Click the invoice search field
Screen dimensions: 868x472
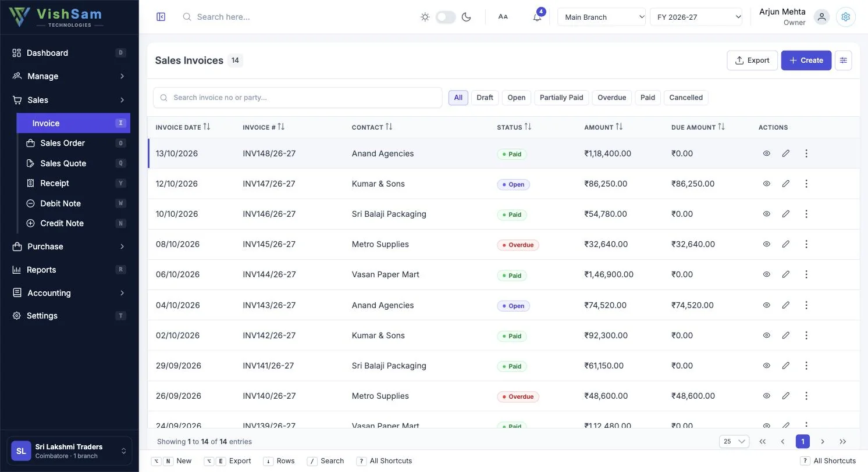pos(298,98)
